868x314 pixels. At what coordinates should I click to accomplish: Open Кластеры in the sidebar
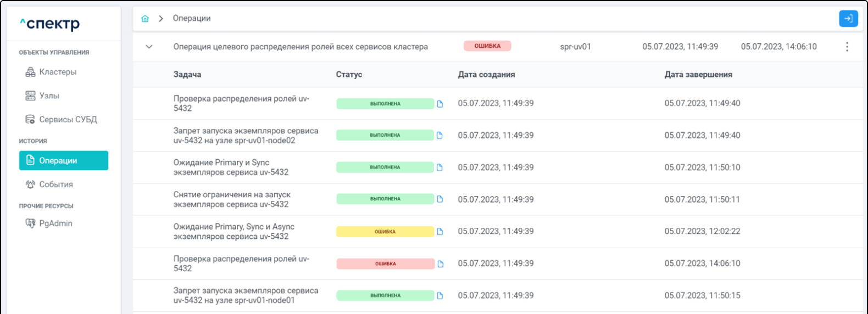[57, 72]
